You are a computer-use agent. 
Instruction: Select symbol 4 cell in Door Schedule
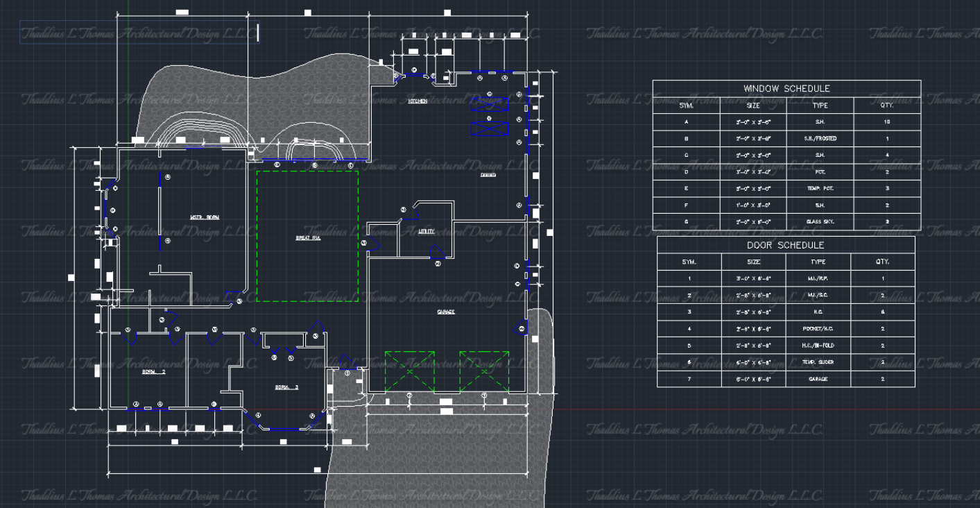[689, 329]
